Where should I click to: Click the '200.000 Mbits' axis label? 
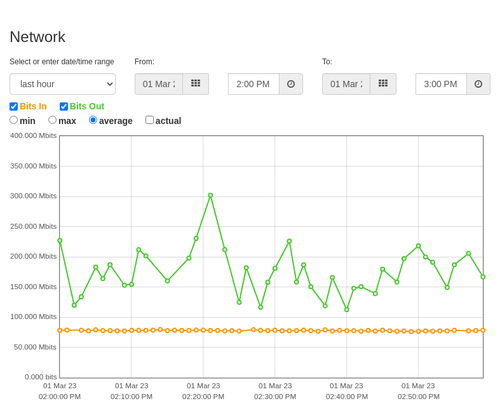click(x=33, y=256)
